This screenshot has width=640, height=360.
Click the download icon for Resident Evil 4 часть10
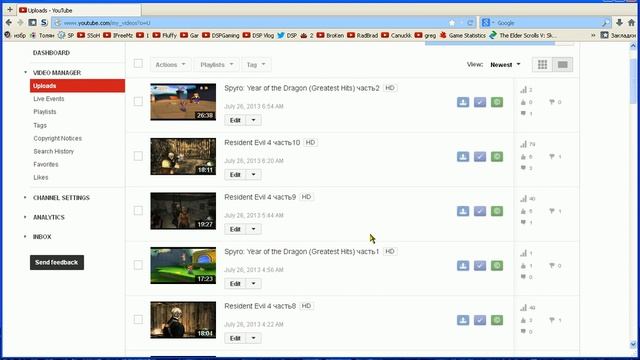click(x=463, y=157)
